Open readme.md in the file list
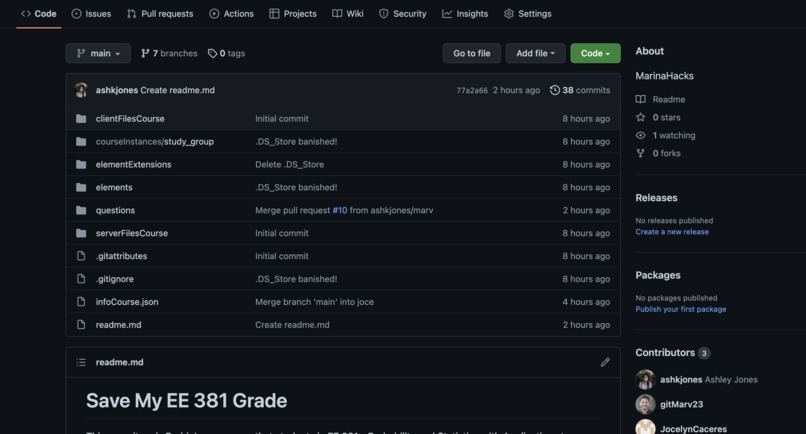Image resolution: width=806 pixels, height=434 pixels. click(x=118, y=324)
